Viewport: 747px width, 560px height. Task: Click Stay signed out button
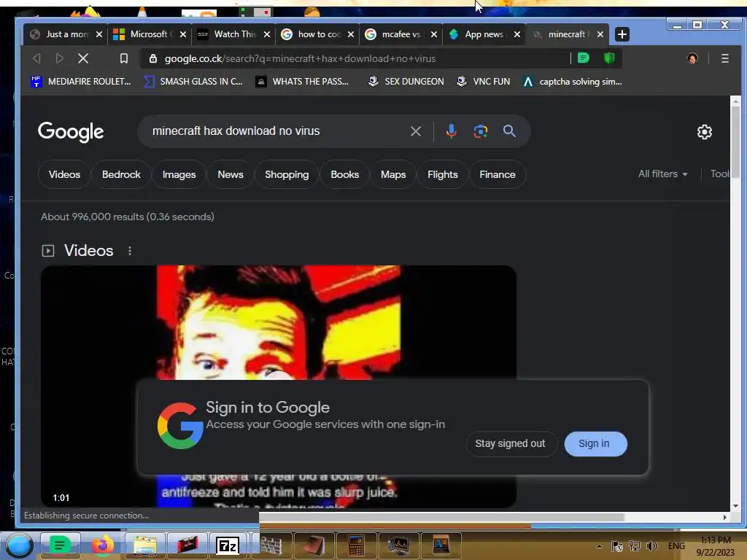coord(510,444)
